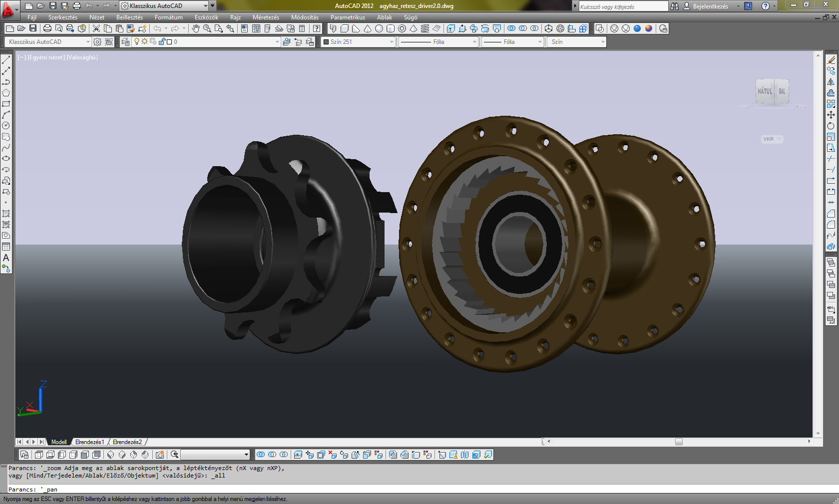Click the Workspace Settings gear icon
This screenshot has width=839, height=504.
pos(97,42)
